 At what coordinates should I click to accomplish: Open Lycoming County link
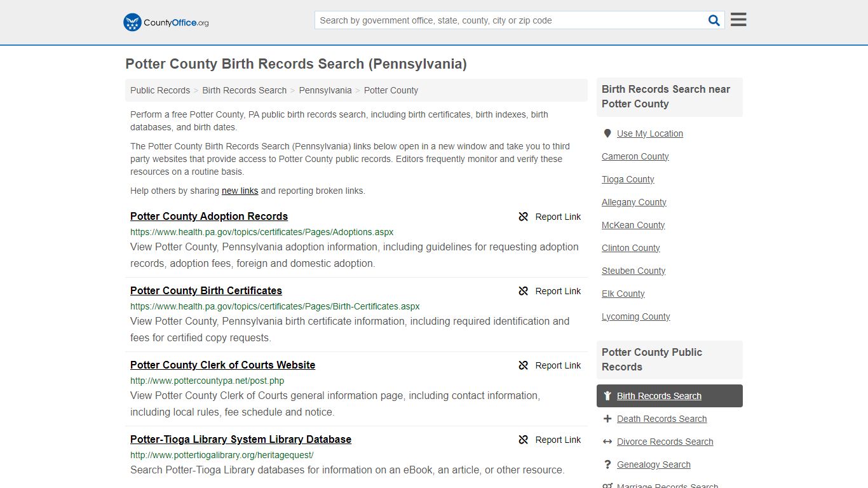[x=636, y=316]
